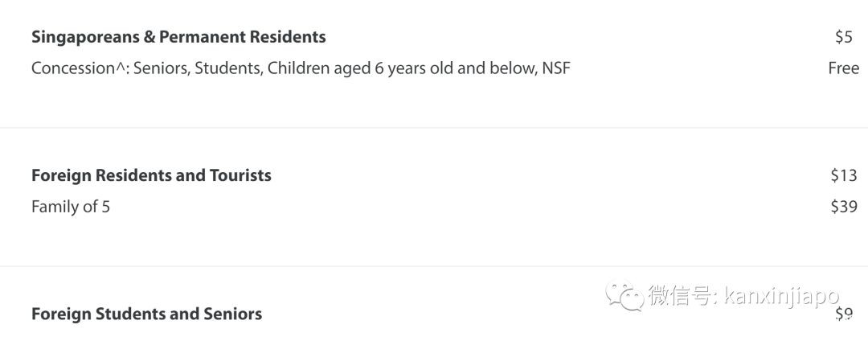Click the Family of 5 row label
Viewport: 868px width, 337px height.
(71, 207)
